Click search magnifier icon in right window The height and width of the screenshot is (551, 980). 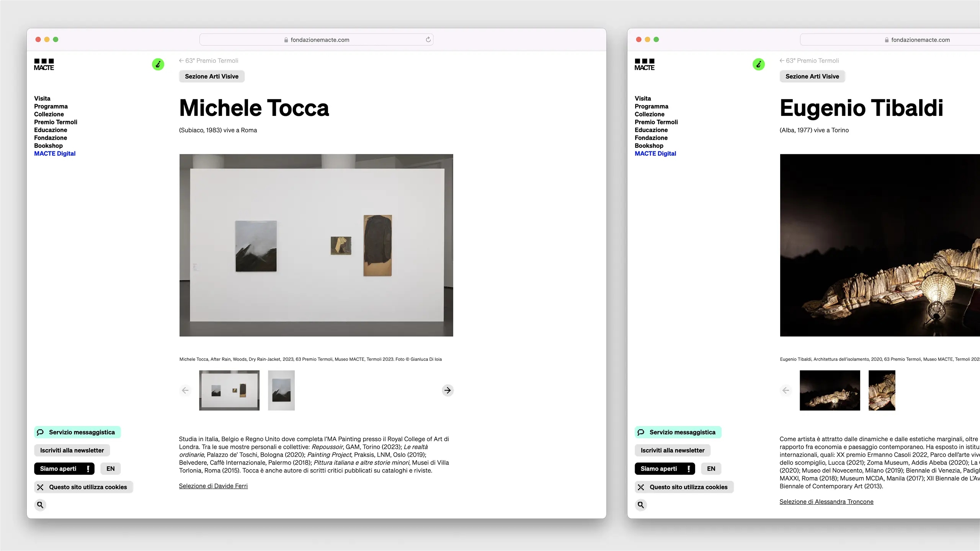click(641, 505)
